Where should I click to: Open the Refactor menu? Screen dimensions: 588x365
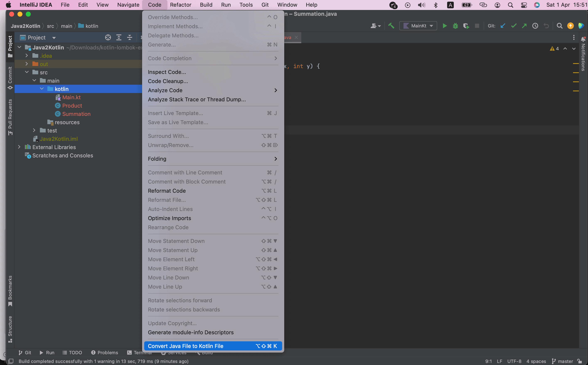coord(181,5)
